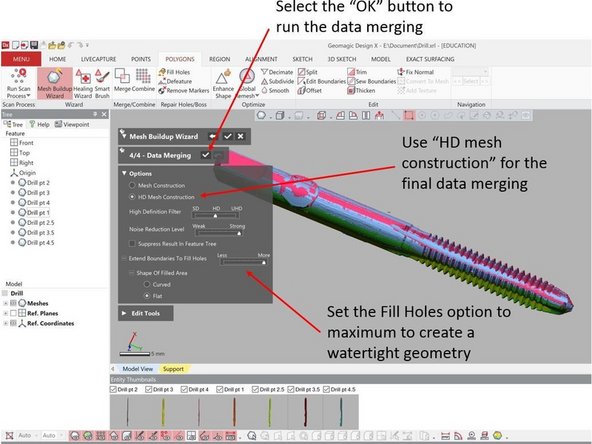This screenshot has height=444, width=592.
Task: Select the Decimate tool
Action: (x=277, y=72)
